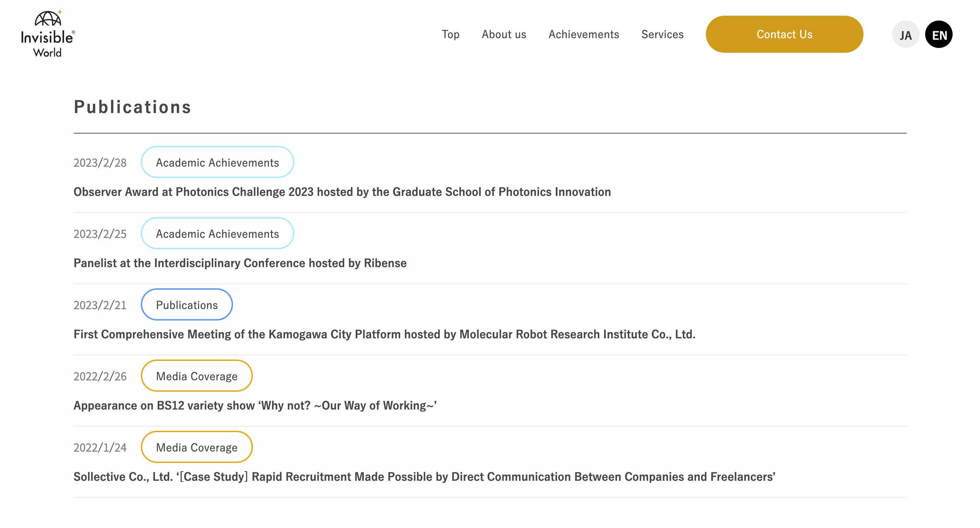Switch language to Japanese (JA)
This screenshot has width=980, height=528.
tap(905, 35)
